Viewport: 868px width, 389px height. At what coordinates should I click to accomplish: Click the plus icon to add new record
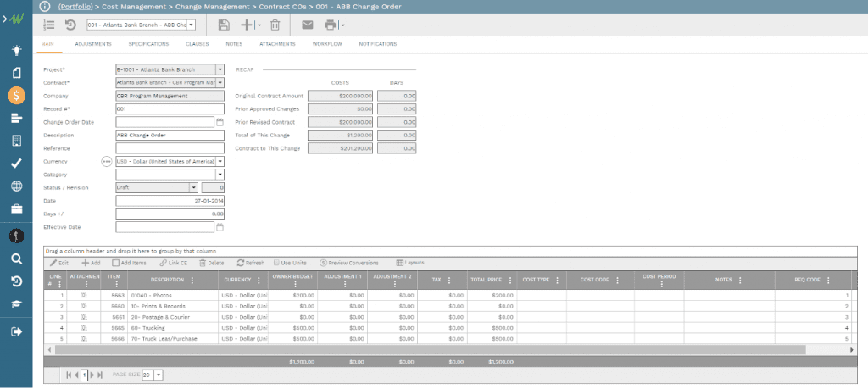tap(247, 25)
